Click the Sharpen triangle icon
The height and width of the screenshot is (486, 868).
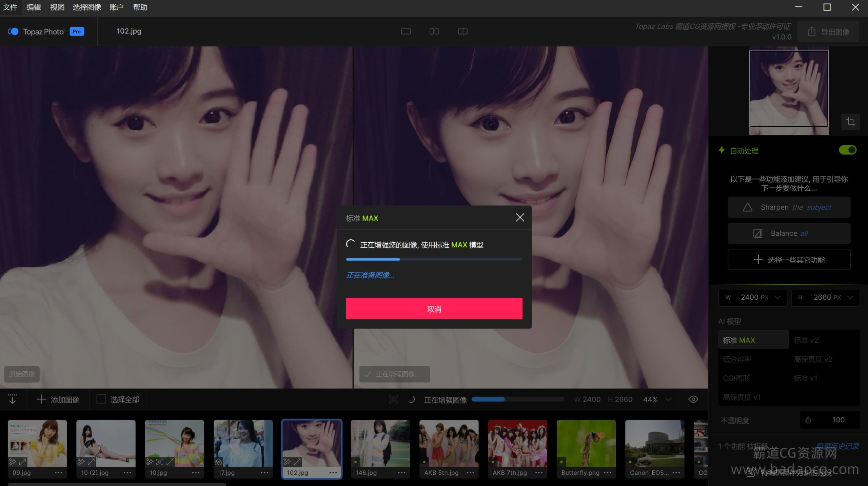(747, 207)
